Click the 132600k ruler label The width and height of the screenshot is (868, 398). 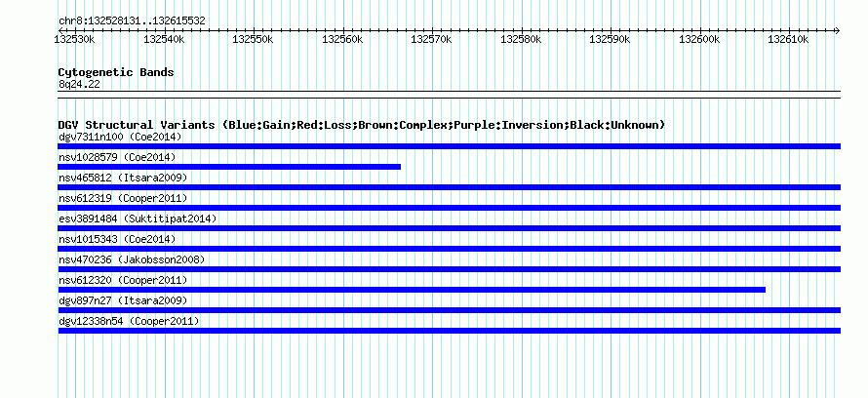[x=699, y=39]
